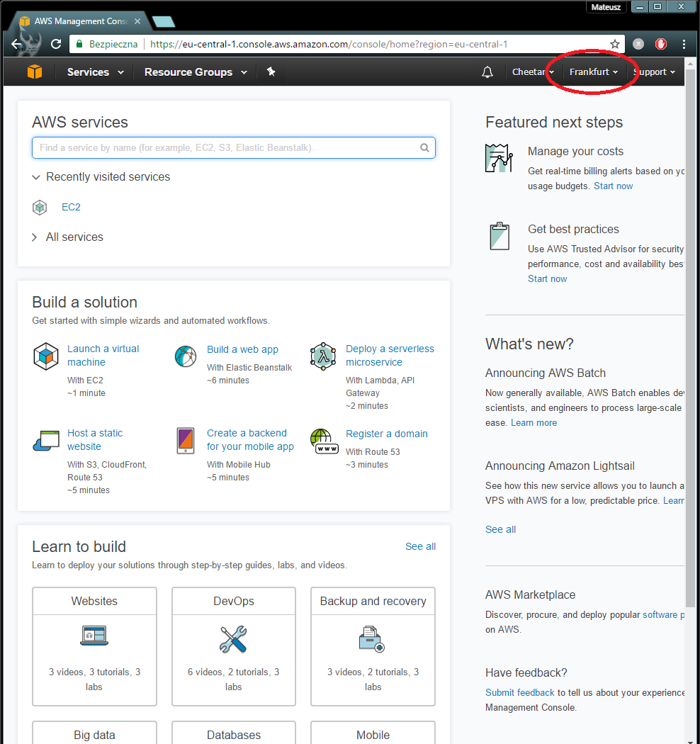
Task: Click Start now under Get best practices
Action: pyautogui.click(x=547, y=279)
